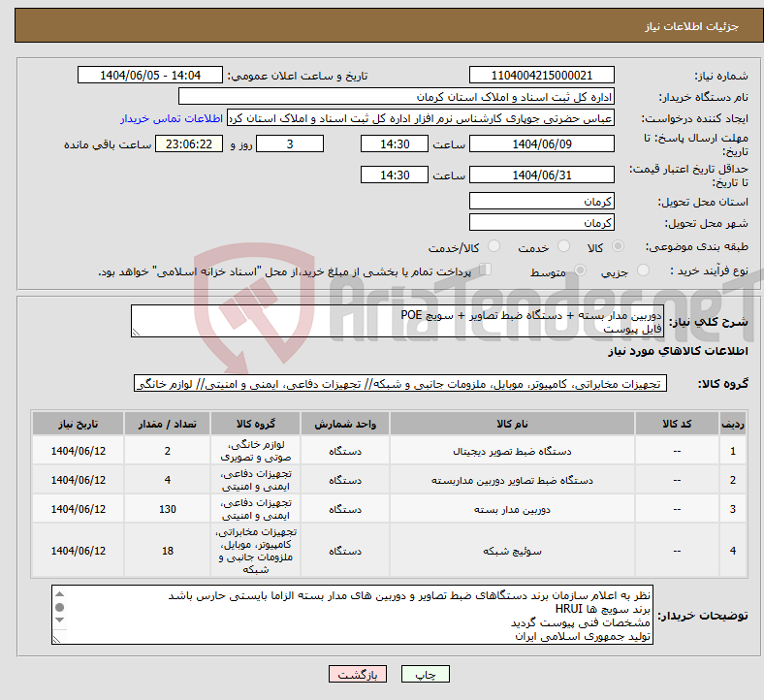Click the واحد شمارش column header
The width and height of the screenshot is (764, 700).
pyautogui.click(x=345, y=424)
